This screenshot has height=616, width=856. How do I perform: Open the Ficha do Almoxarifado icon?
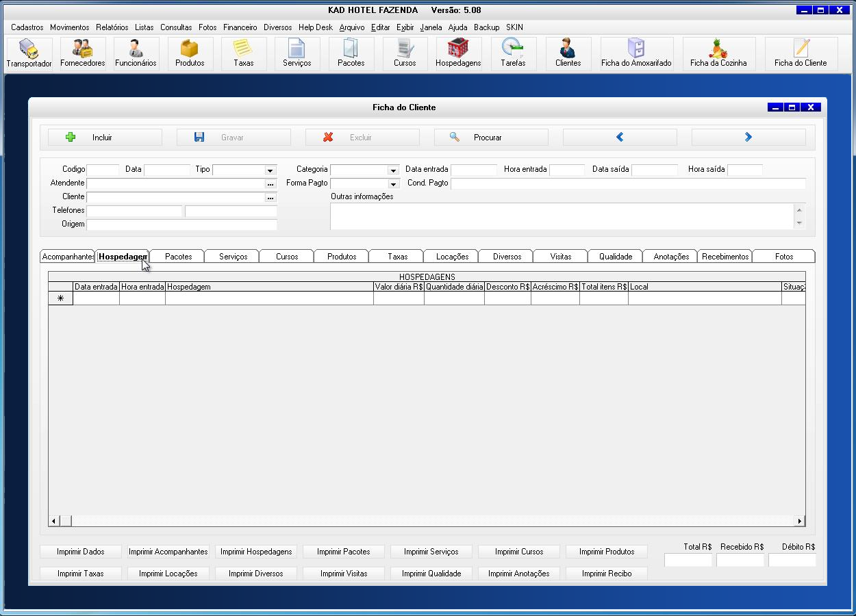pos(636,53)
